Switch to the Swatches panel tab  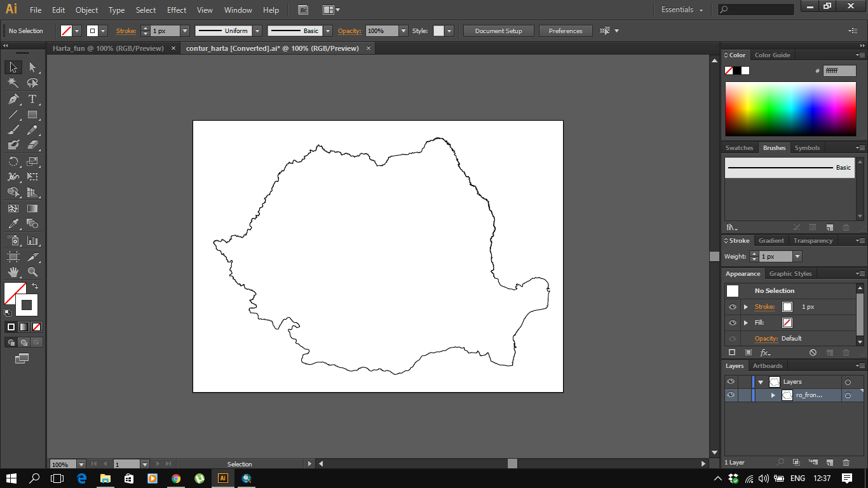[x=740, y=148]
